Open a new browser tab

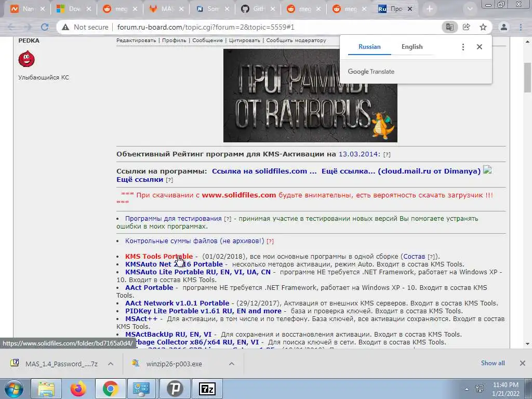coord(430,9)
